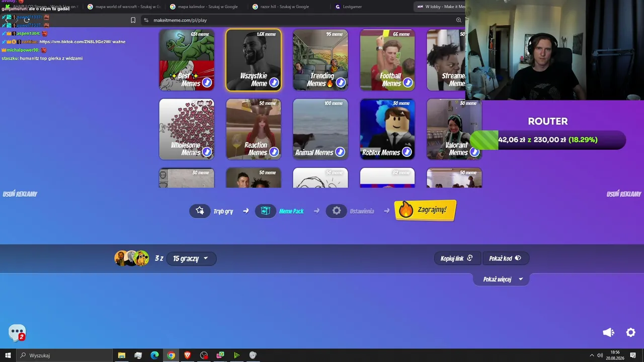Image resolution: width=644 pixels, height=362 pixels.
Task: Open the Tryb gry step icon
Action: pos(200,211)
